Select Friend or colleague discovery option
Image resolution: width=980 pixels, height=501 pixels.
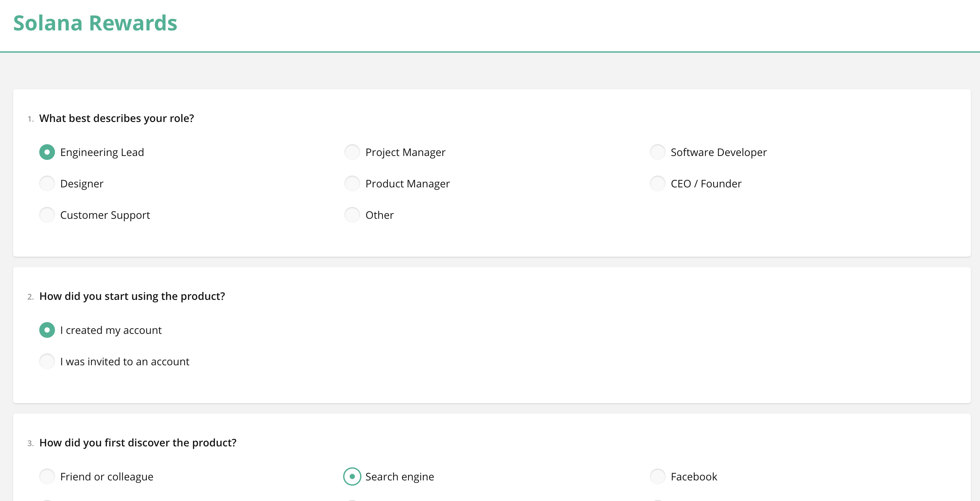(47, 477)
